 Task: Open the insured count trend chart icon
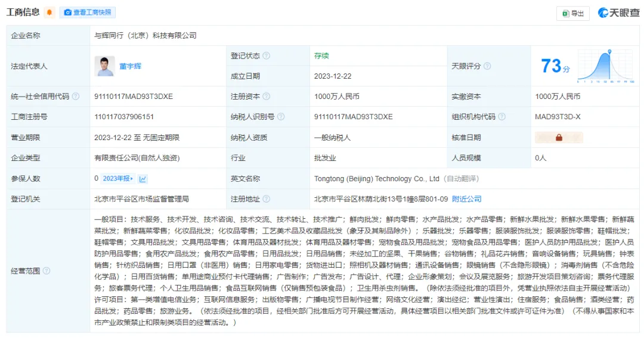point(143,178)
